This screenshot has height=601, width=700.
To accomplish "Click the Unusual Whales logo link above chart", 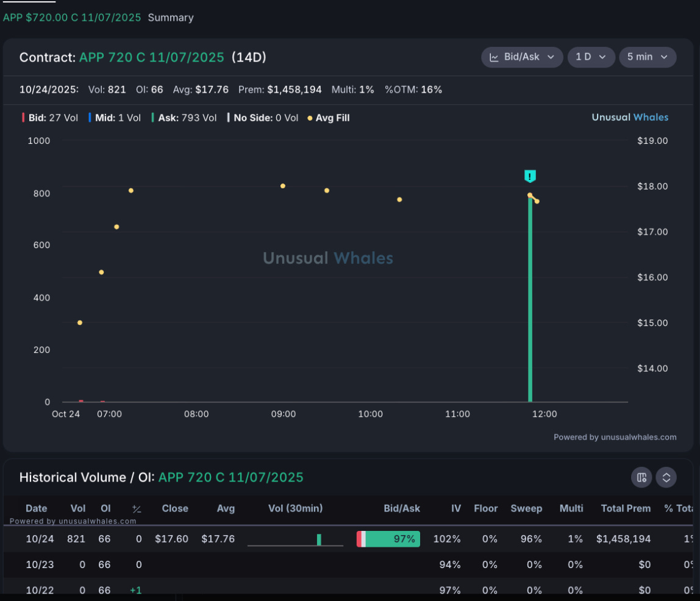I will 630,118.
